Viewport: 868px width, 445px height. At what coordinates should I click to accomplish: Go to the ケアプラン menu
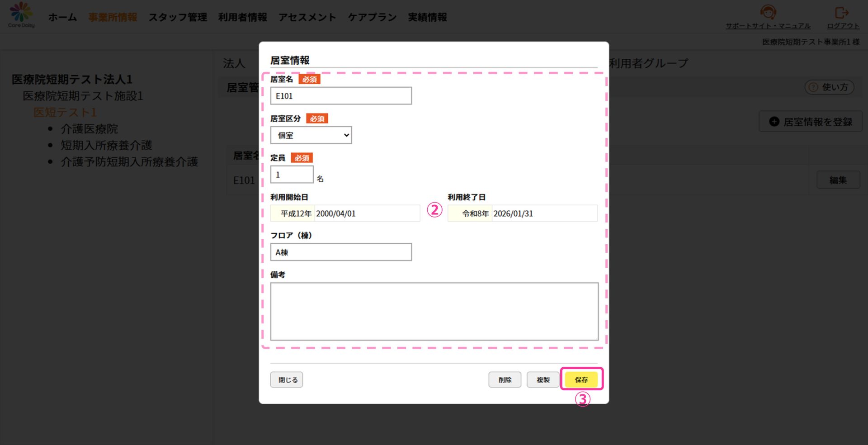coord(372,17)
